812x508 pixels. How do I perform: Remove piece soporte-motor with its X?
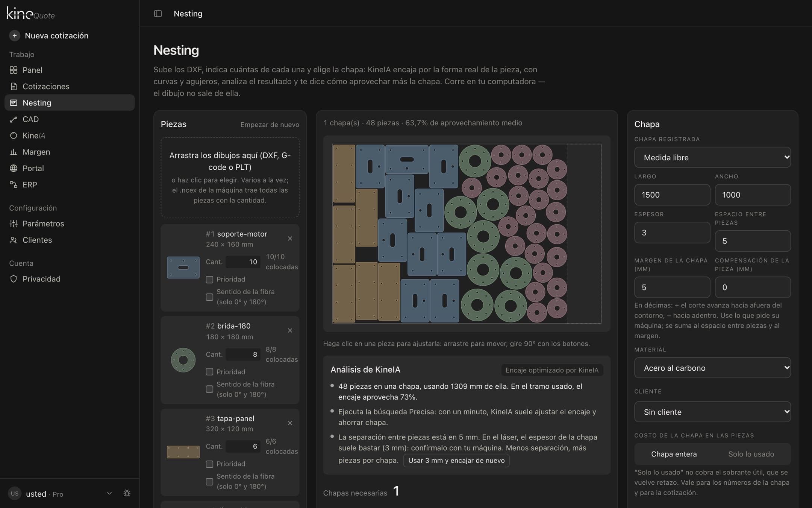tap(290, 239)
